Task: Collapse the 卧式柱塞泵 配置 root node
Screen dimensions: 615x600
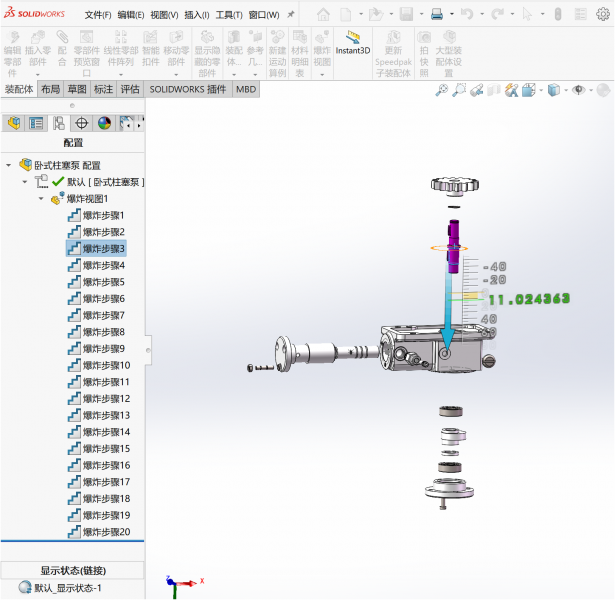Action: (9, 165)
